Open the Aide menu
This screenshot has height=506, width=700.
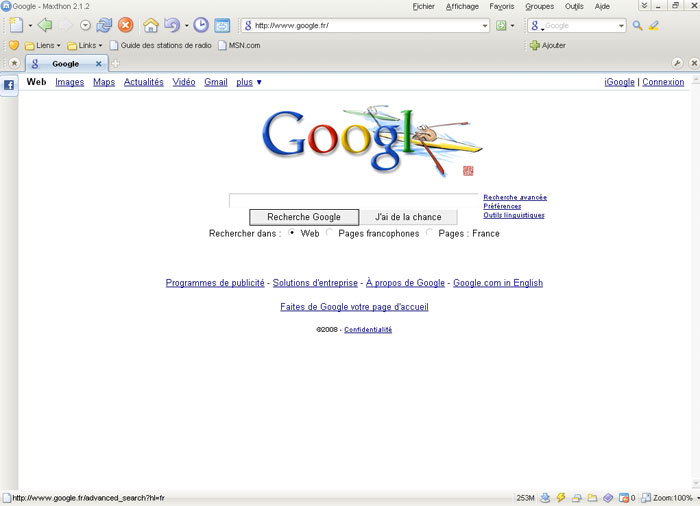coord(602,6)
